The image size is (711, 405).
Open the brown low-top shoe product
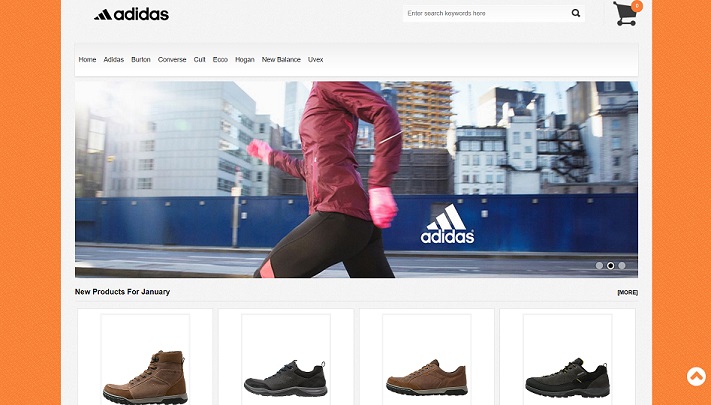click(427, 359)
